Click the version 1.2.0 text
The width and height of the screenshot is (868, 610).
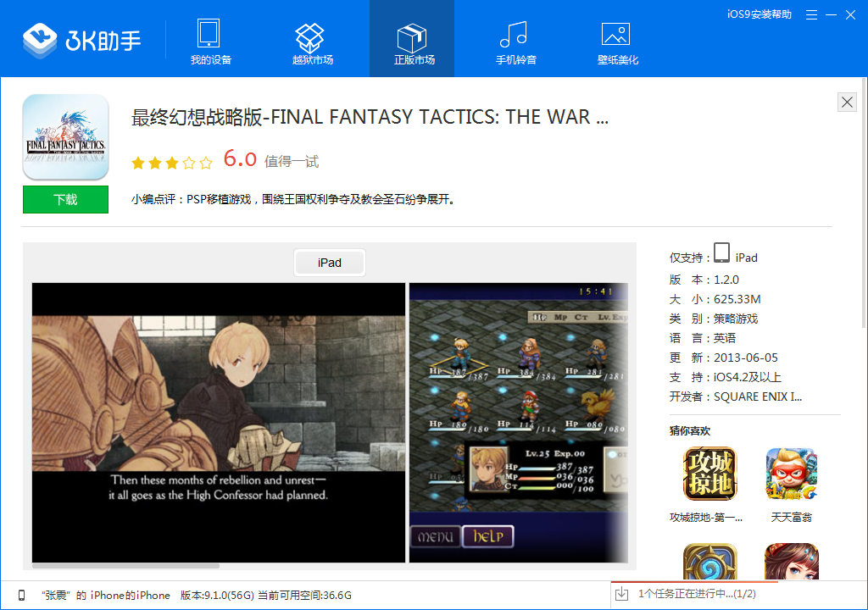[726, 280]
